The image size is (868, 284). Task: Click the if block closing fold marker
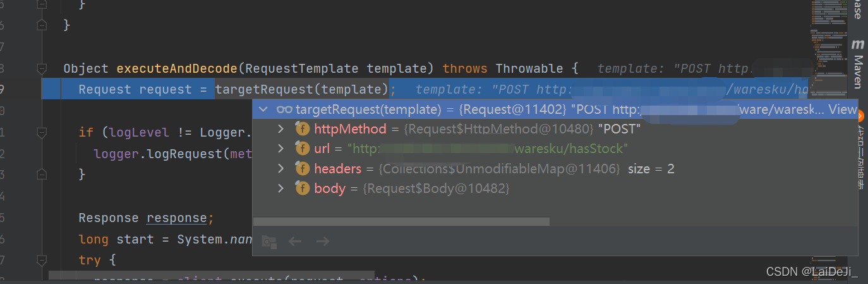pyautogui.click(x=42, y=174)
